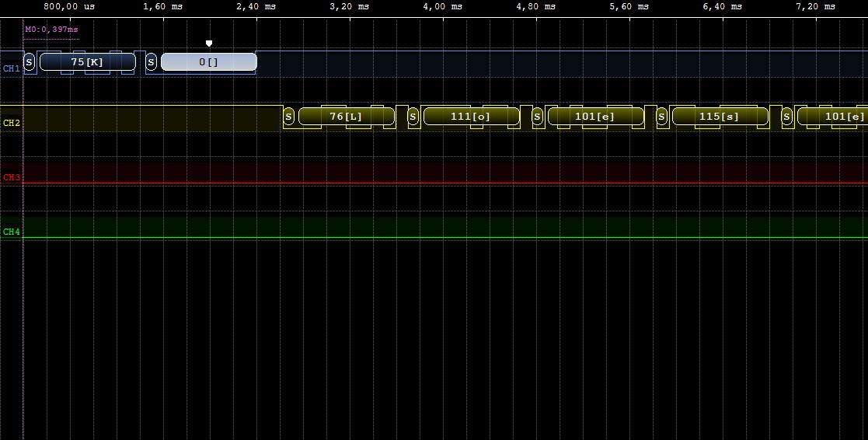Select the green CH4 channel label
The image size is (868, 440).
(11, 232)
